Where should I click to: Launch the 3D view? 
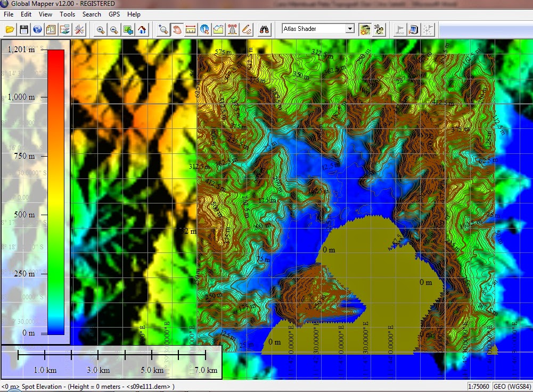point(380,29)
